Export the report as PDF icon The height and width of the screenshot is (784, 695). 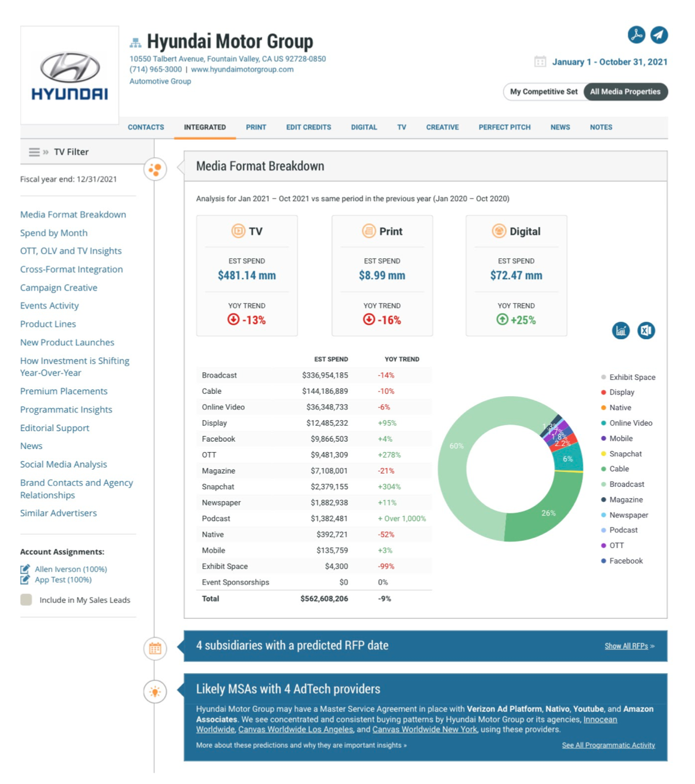click(636, 35)
